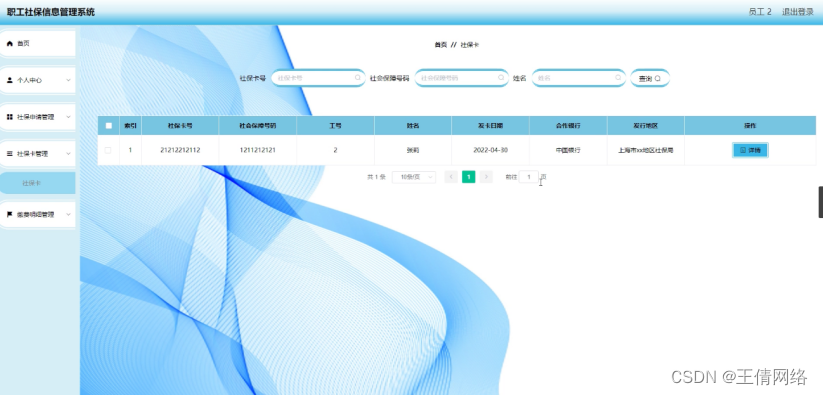Image resolution: width=823 pixels, height=395 pixels.
Task: Click the 社会保障号码 column header
Action: pos(258,126)
